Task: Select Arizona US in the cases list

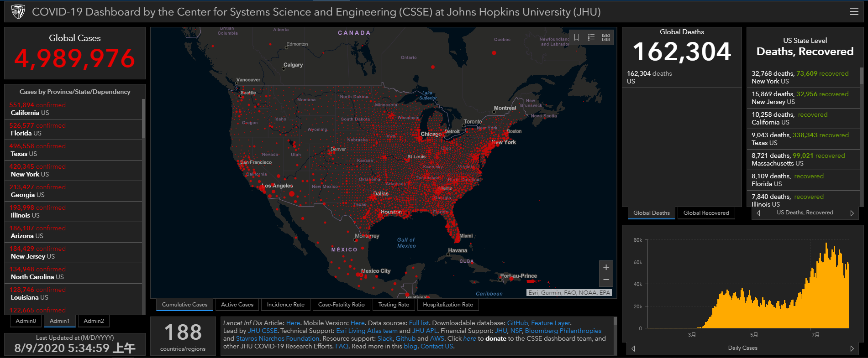Action: click(x=73, y=232)
